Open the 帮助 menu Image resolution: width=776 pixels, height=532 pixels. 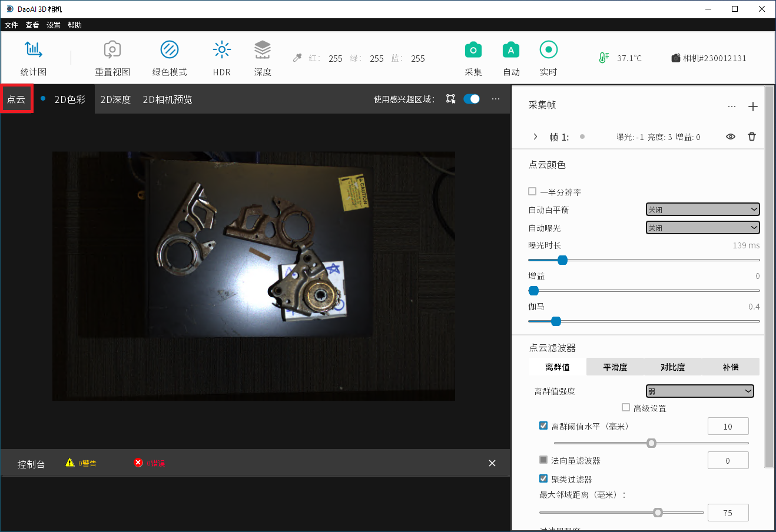pos(75,25)
